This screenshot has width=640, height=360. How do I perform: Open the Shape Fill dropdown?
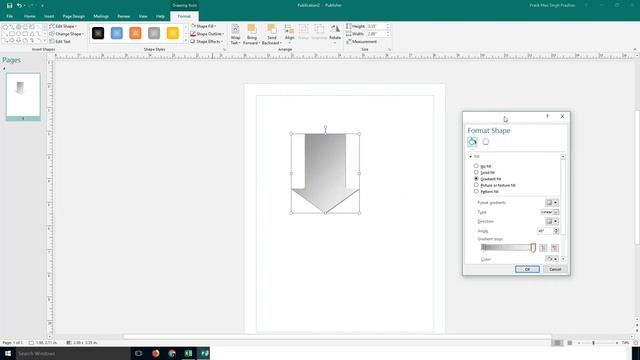pos(204,26)
